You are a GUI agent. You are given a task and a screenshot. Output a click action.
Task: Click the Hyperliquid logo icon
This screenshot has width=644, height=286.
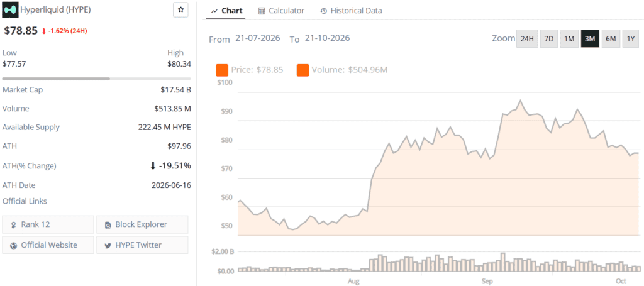10,10
